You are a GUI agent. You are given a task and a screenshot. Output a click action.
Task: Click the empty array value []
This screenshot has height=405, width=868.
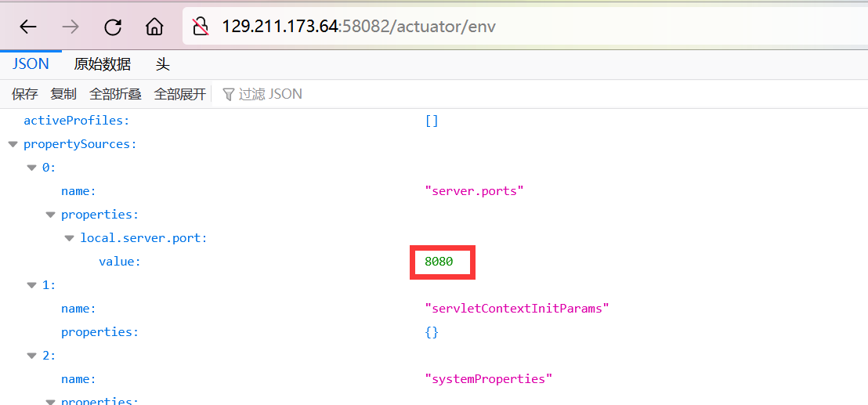coord(432,121)
